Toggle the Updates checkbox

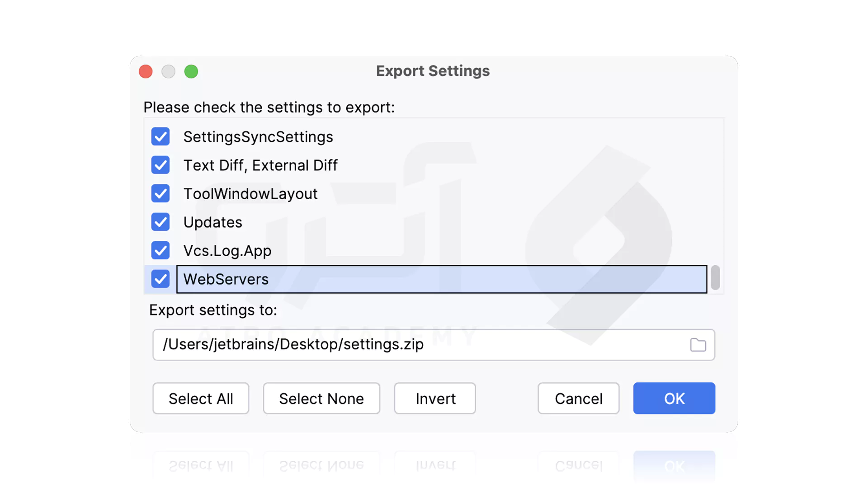160,222
